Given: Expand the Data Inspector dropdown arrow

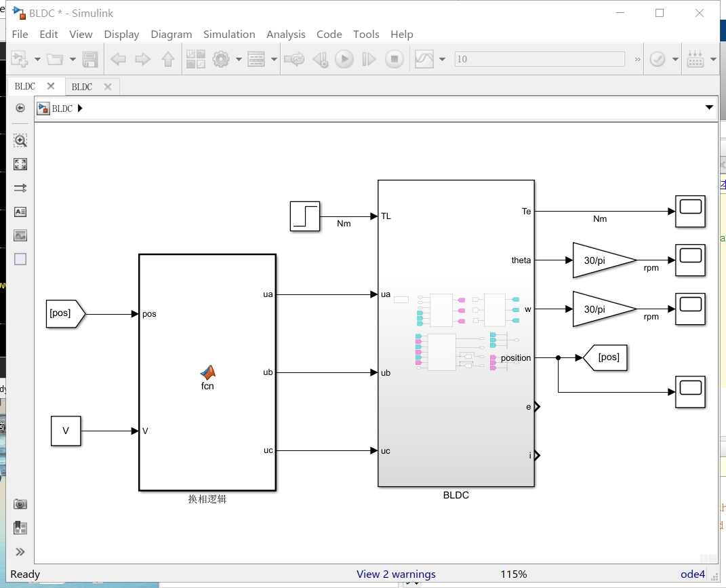Looking at the screenshot, I should tap(442, 59).
